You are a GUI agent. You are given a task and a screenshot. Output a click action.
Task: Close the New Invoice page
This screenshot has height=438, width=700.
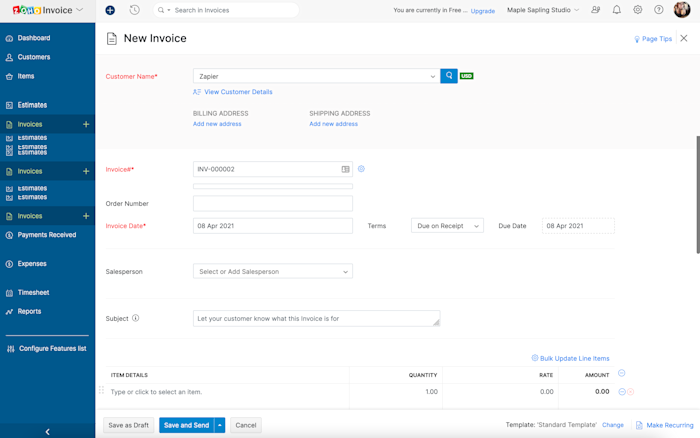[684, 38]
